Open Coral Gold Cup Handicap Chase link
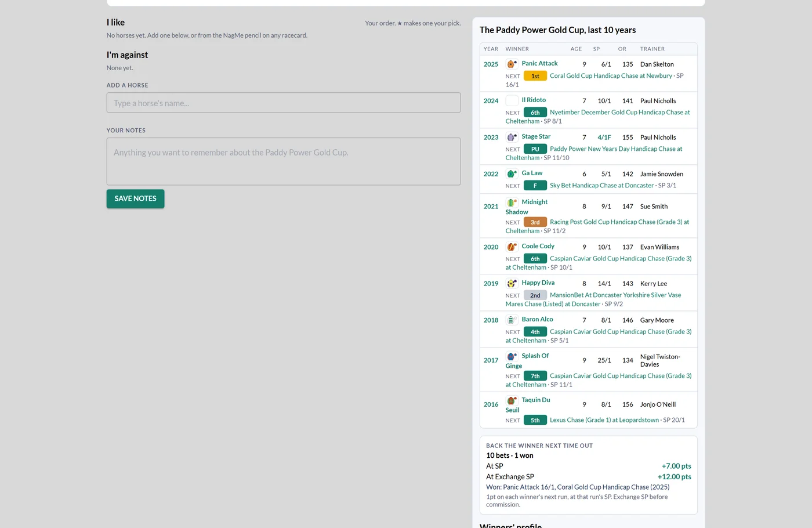The image size is (812, 528). click(611, 75)
